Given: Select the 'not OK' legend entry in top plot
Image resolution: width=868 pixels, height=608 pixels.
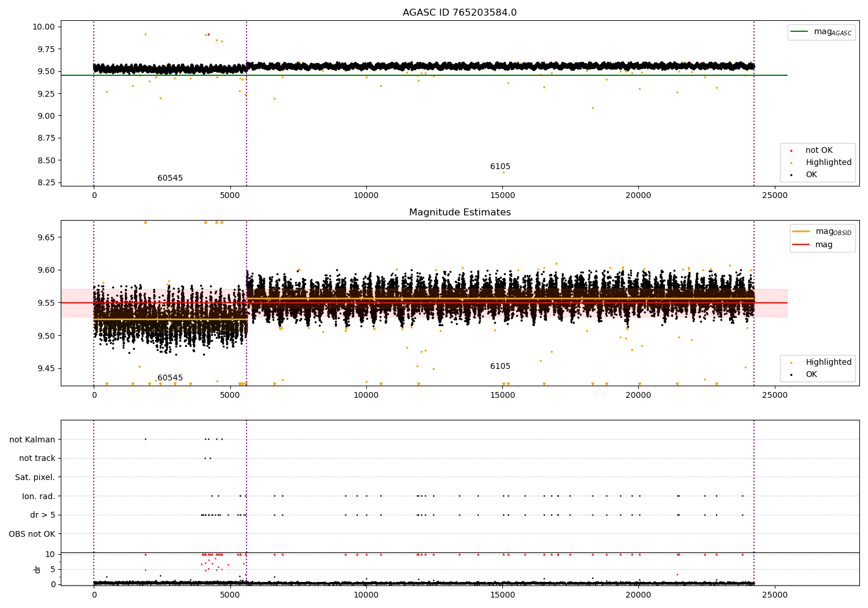Looking at the screenshot, I should [x=819, y=151].
